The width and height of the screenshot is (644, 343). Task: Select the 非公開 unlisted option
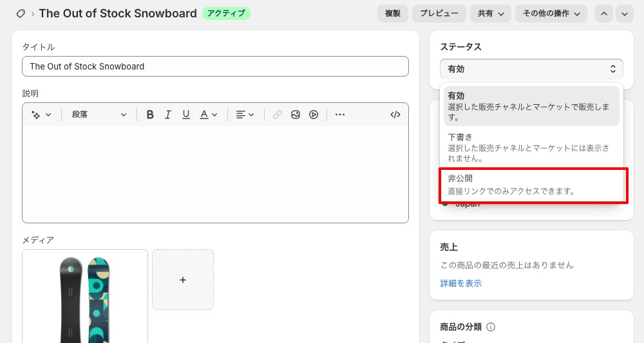[531, 185]
